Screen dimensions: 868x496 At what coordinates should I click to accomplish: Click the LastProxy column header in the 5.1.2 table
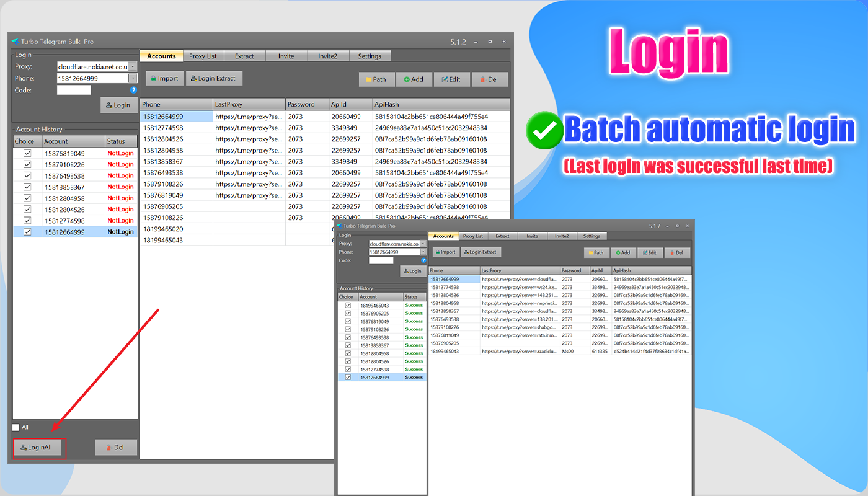pos(249,104)
